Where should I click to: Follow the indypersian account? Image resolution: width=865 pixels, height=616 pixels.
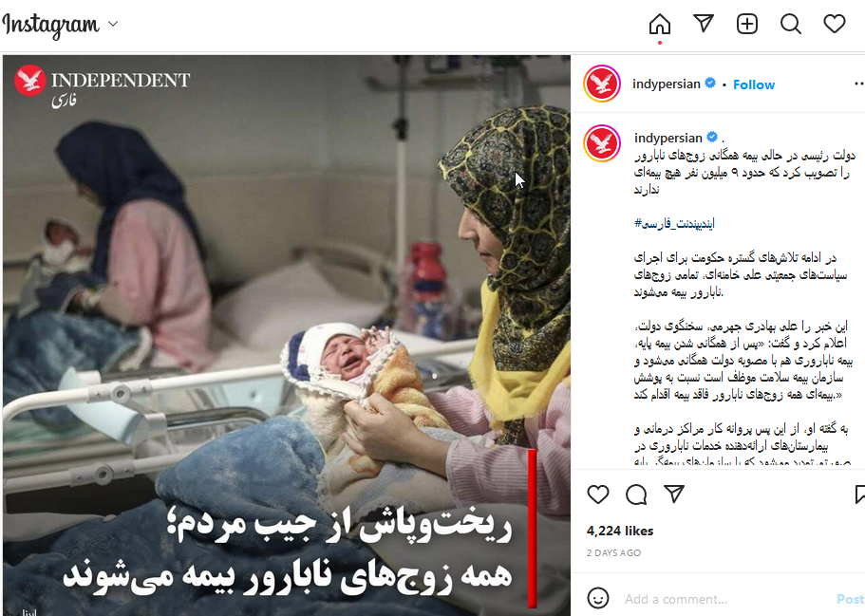(754, 84)
